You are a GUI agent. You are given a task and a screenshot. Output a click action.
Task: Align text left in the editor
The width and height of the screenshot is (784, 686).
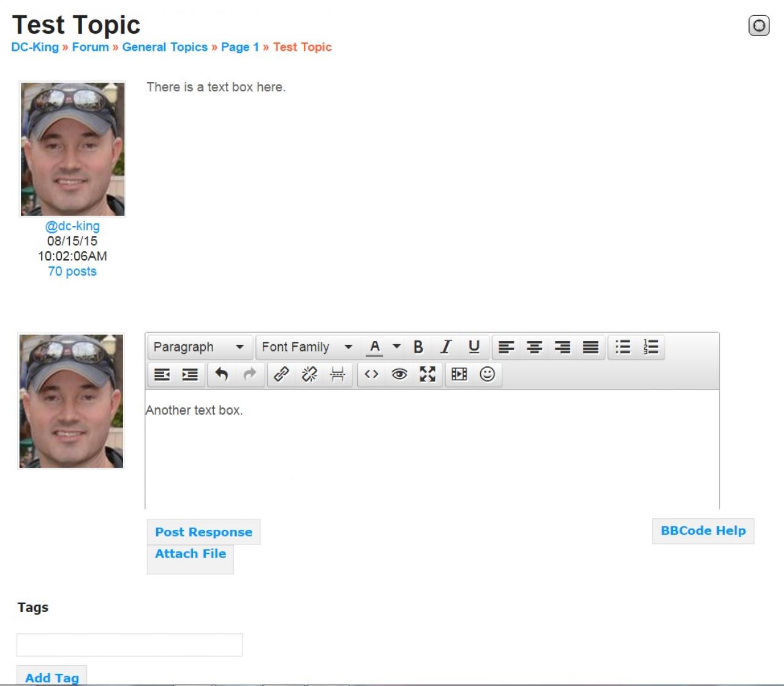(x=507, y=347)
